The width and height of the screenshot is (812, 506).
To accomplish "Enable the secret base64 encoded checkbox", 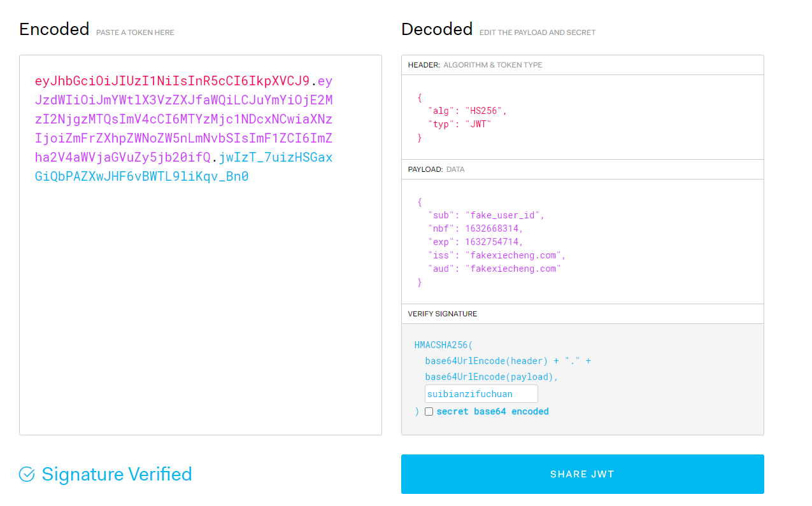I will tap(429, 411).
